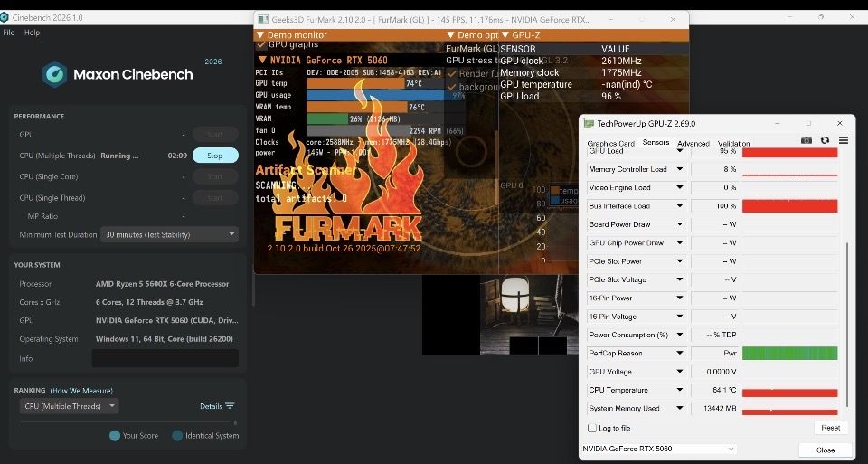Screen dimensions: 868x464
Task: Click the Cinebench window title bar icon
Action: [x=8, y=17]
